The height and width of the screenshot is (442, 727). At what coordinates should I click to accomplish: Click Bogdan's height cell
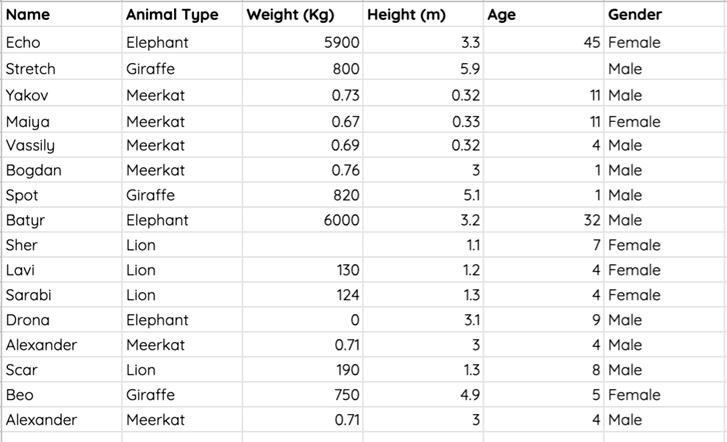tap(423, 170)
